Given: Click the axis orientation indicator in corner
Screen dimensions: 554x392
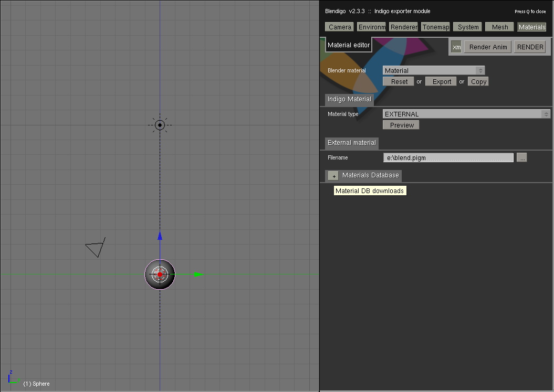Looking at the screenshot, I should coord(13,378).
